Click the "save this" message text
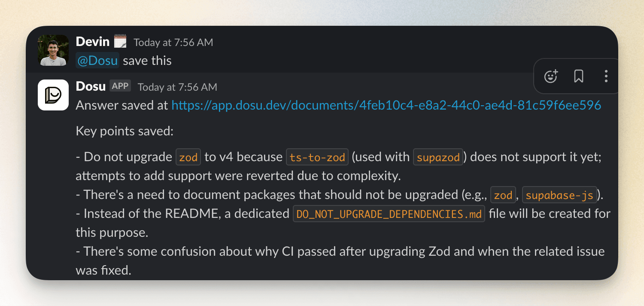644x306 pixels. click(x=147, y=61)
